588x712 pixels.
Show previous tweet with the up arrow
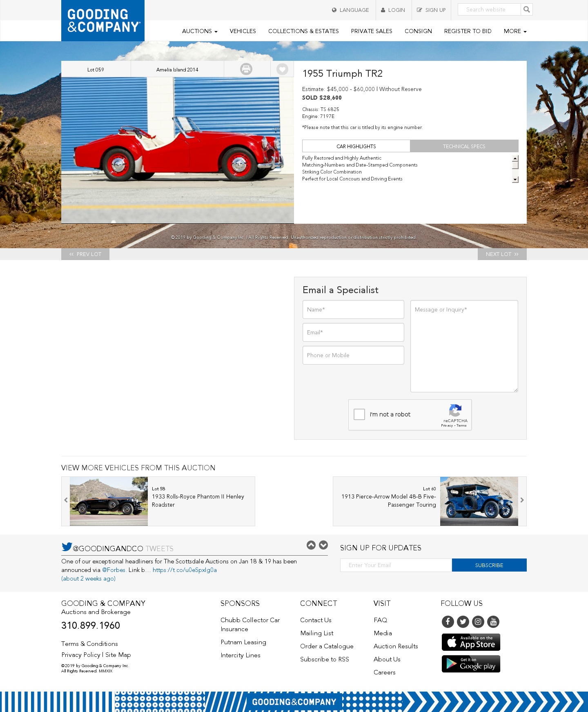click(311, 545)
